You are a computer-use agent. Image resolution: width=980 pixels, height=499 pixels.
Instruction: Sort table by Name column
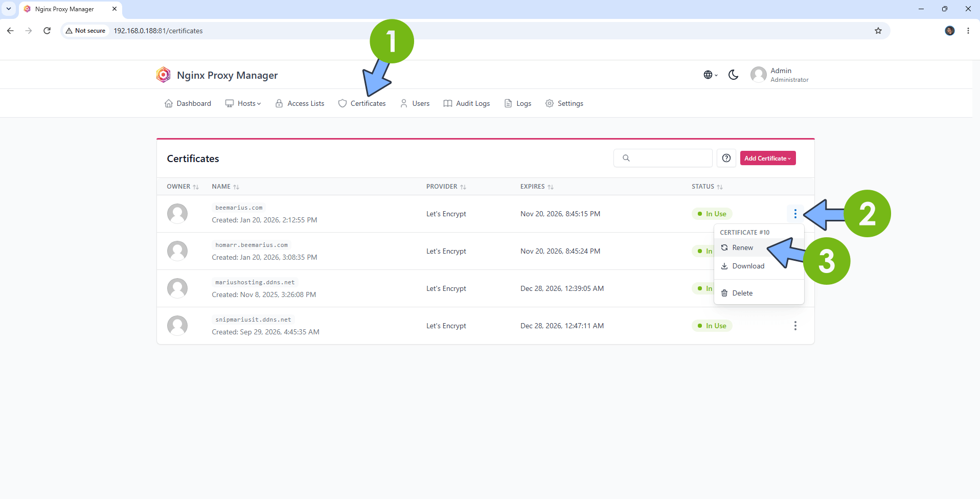[x=225, y=187]
